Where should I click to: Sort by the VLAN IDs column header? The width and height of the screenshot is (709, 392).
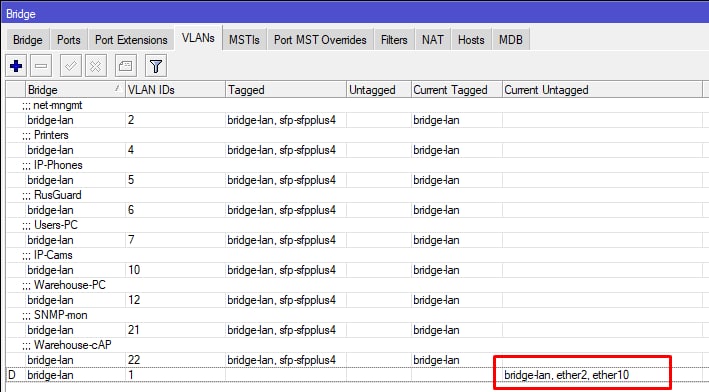pos(175,90)
